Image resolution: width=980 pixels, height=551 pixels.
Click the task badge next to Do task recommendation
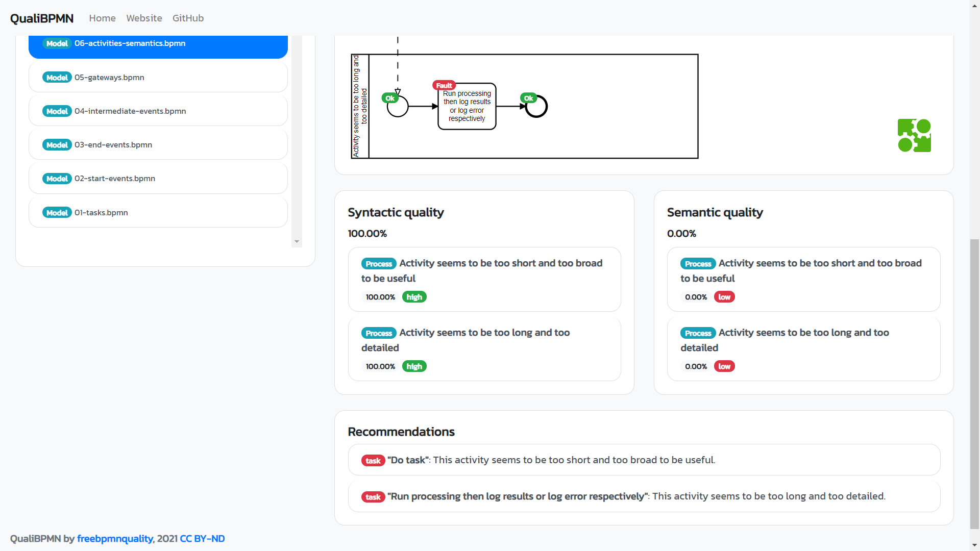(x=373, y=460)
